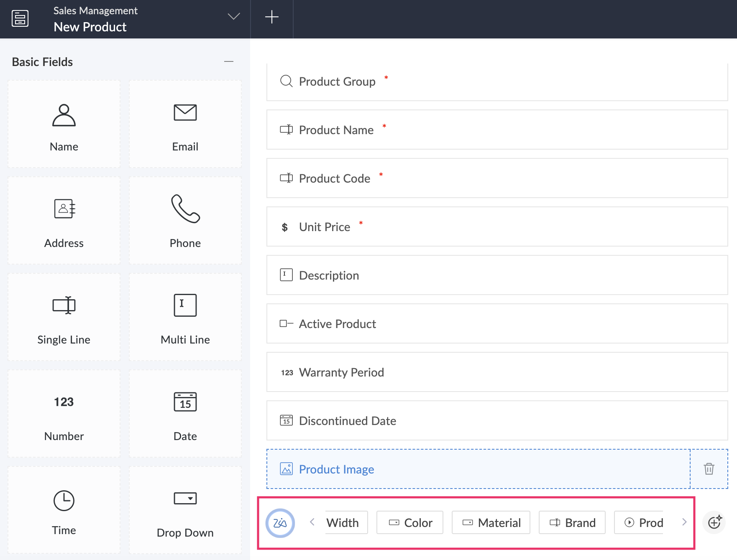This screenshot has width=737, height=560.
Task: Select the Email field type
Action: click(185, 125)
